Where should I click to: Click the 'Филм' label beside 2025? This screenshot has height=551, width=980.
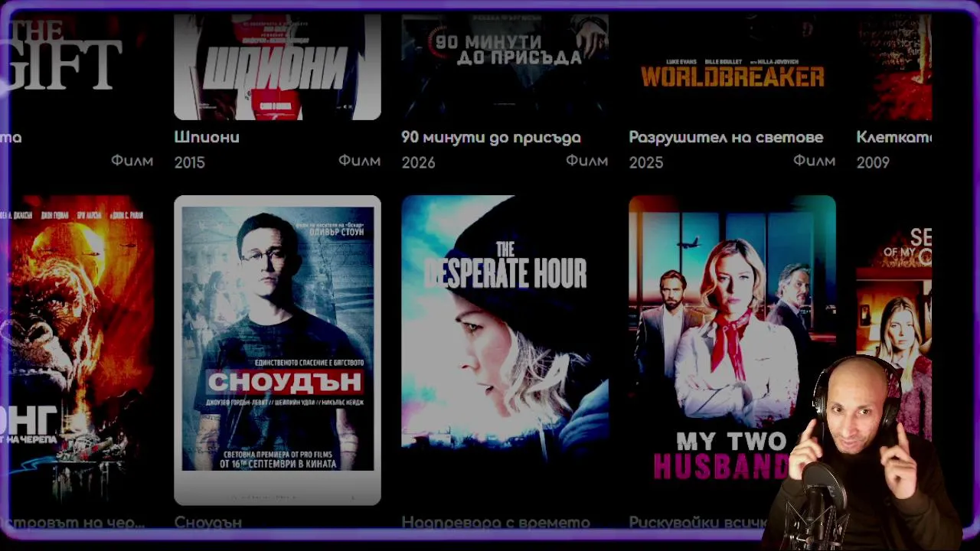[x=814, y=161]
